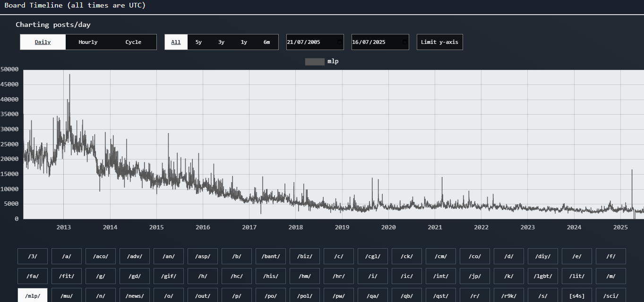Click the 2025 spike on chart line
644x302 pixels.
click(632, 171)
